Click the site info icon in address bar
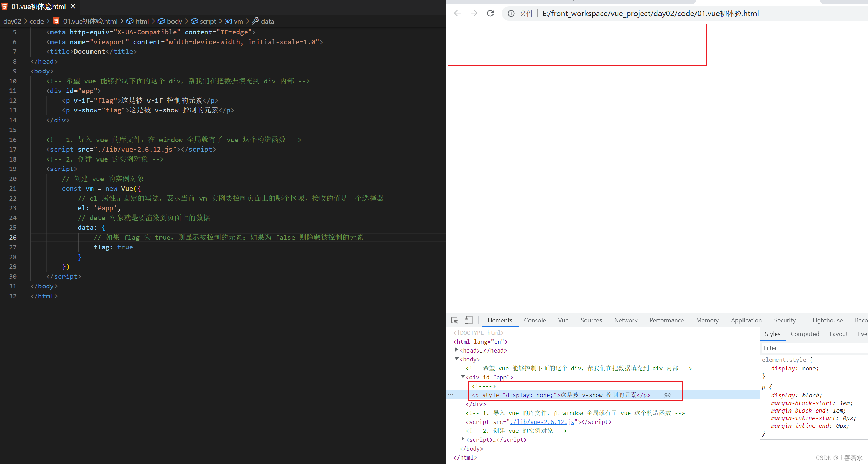 (511, 13)
